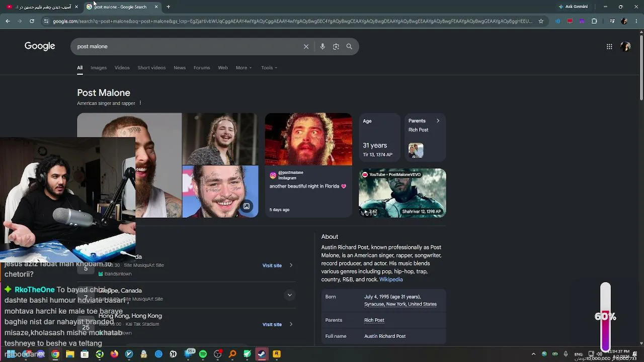Expand the Dieppe, Canada event row

tap(289, 295)
